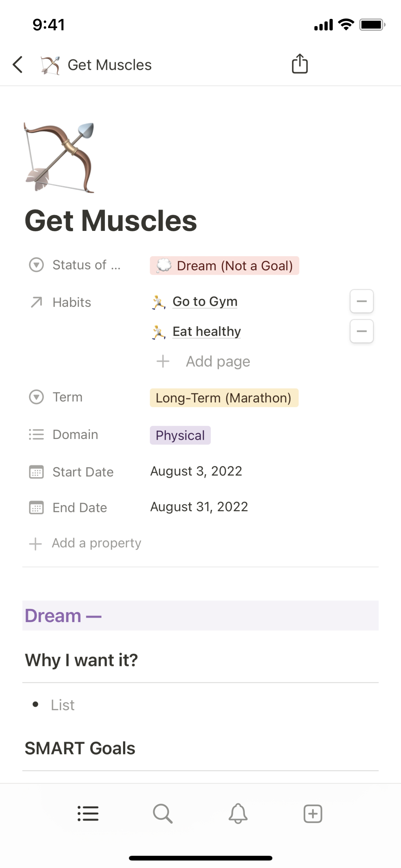Open the page list sidebar icon

[88, 813]
